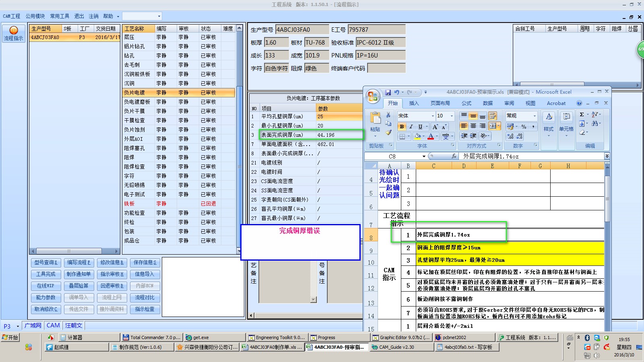The width and height of the screenshot is (644, 362).
Task: Pick the yellow fill color button
Action: pyautogui.click(x=418, y=136)
